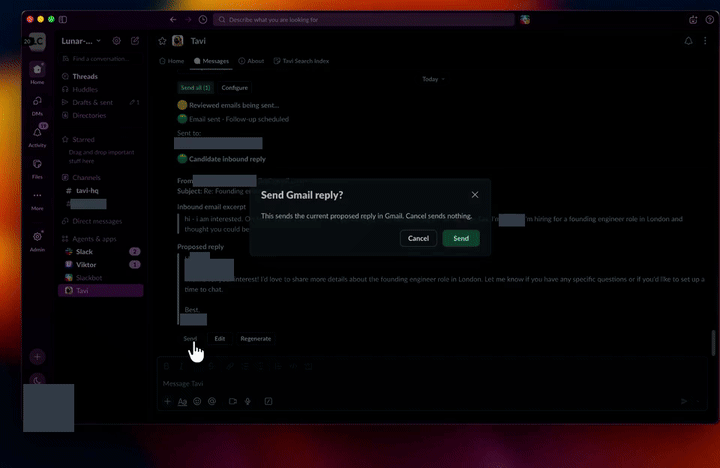Open sidebar settings gear next to workspace name
Viewport: 720px width, 468px height.
117,40
